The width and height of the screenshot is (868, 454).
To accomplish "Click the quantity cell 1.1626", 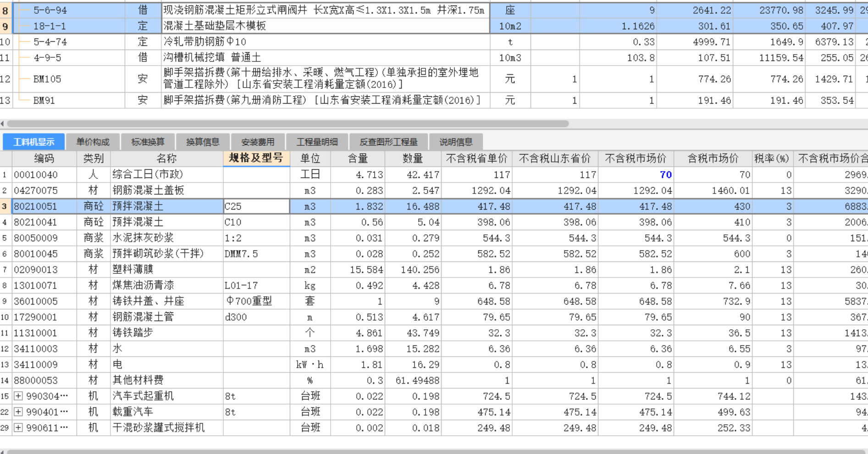I will pos(618,26).
